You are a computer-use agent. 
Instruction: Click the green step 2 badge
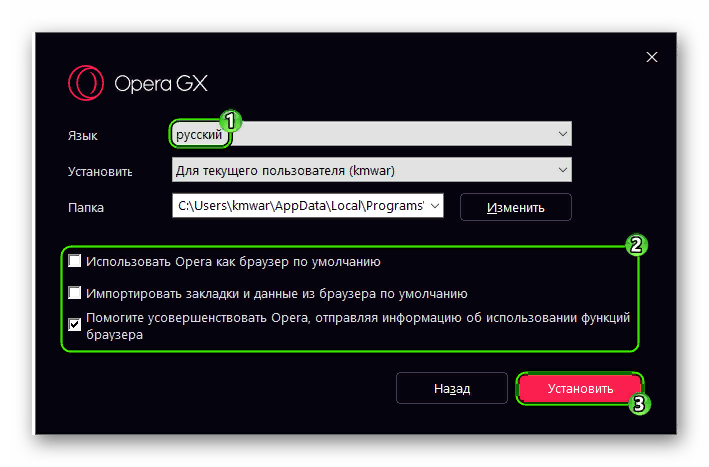(x=636, y=245)
